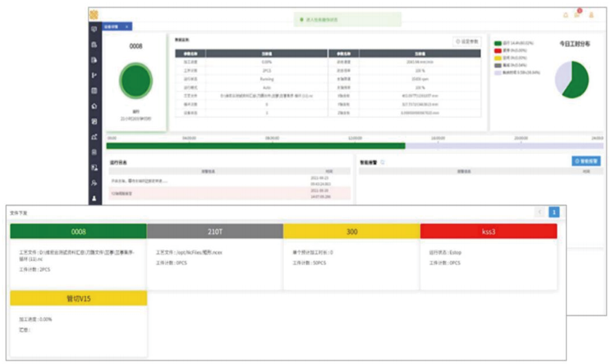Click '工件计数：0PCS' in the kss3 card
The image size is (611, 364).
445,263
